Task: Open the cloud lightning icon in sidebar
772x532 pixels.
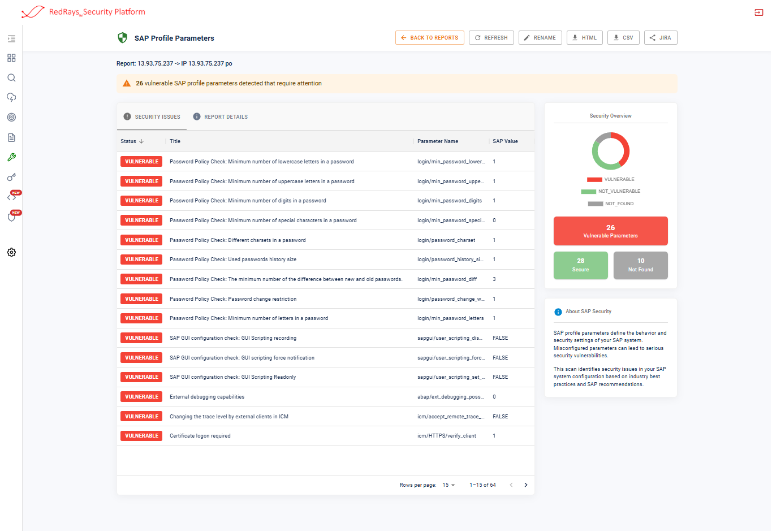Action: click(11, 98)
